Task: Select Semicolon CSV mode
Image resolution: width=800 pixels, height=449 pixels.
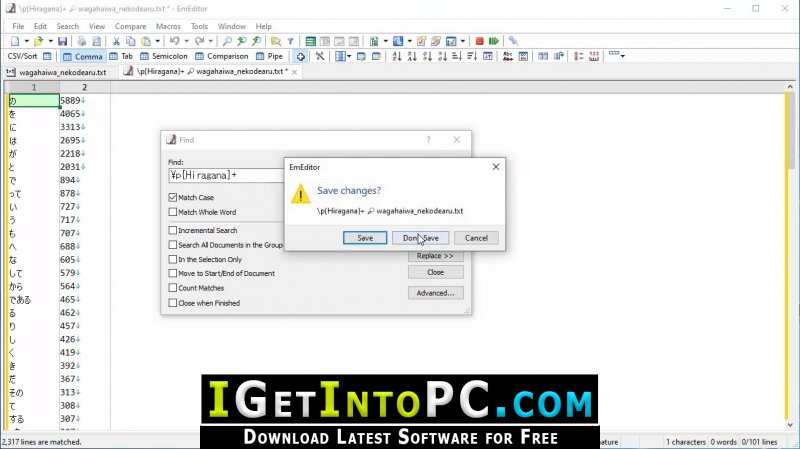Action: (164, 56)
